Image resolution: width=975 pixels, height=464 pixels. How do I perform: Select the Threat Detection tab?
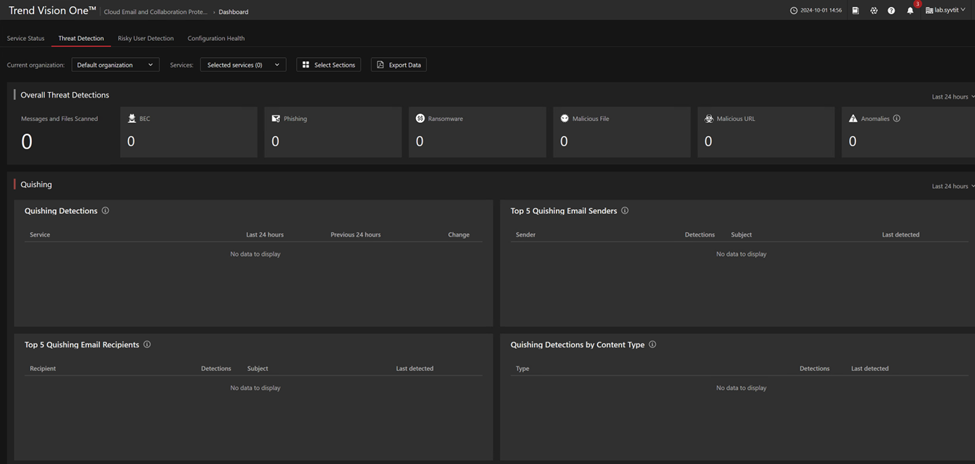(81, 38)
